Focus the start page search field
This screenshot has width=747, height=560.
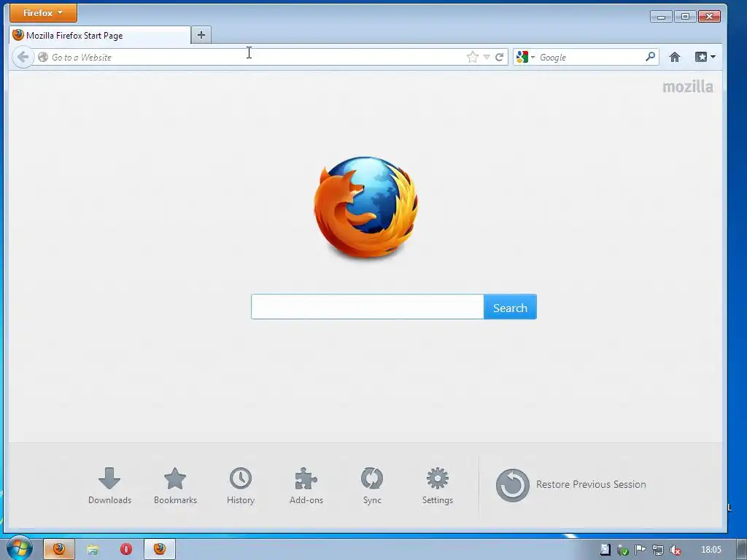click(x=368, y=307)
